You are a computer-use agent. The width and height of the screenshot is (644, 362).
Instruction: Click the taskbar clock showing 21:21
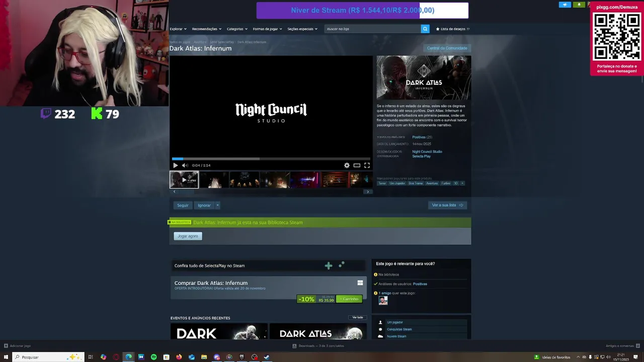click(622, 357)
